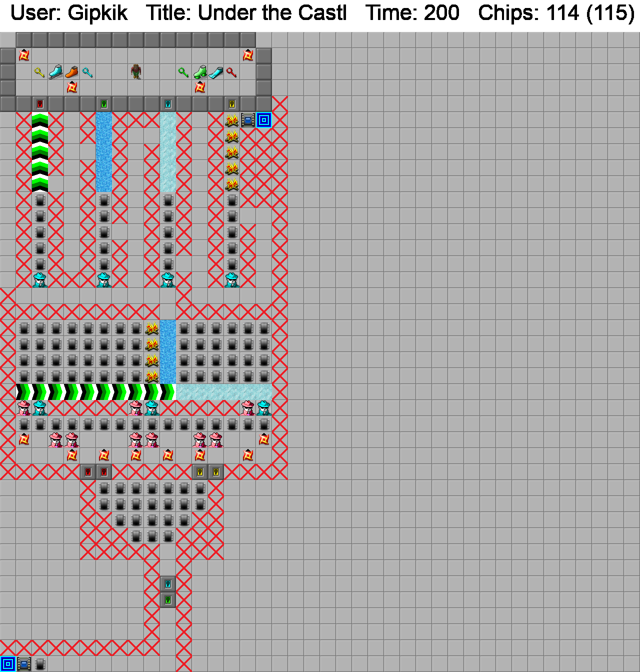Select the cyan flippers item

point(216,72)
